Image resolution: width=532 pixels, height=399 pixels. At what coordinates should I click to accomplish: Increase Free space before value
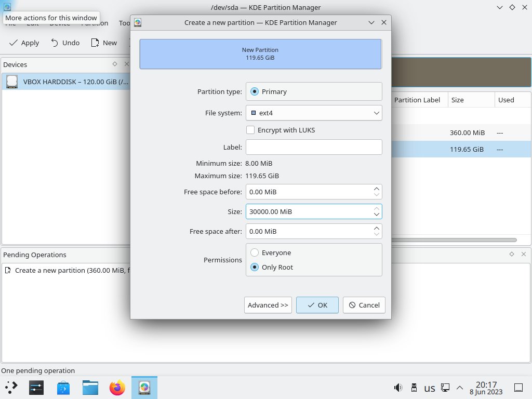[377, 189]
